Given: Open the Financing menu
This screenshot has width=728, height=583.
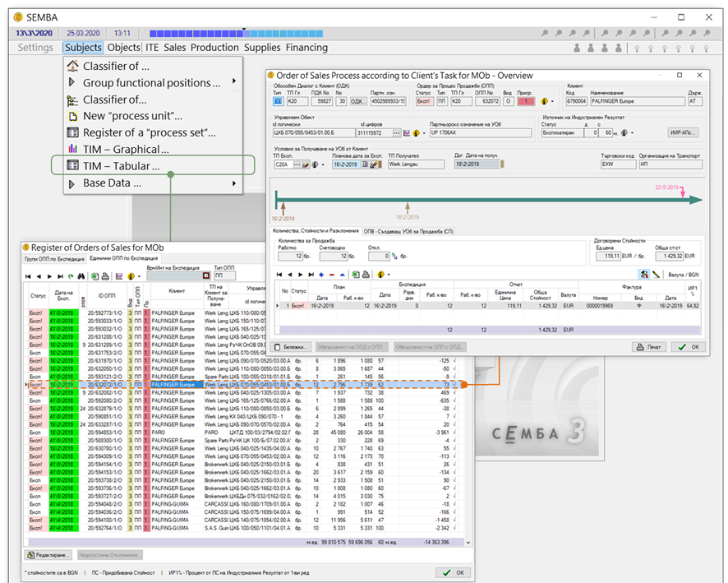Looking at the screenshot, I should pyautogui.click(x=306, y=48).
